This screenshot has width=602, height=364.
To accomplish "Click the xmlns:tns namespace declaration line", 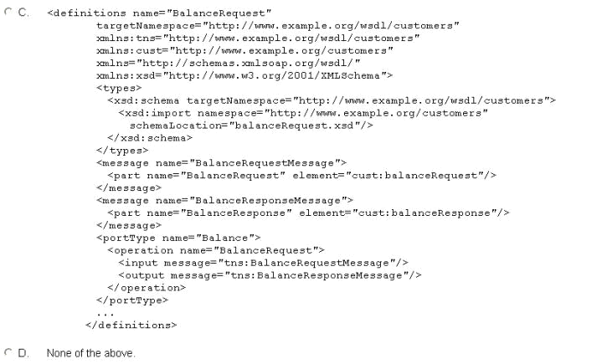I will click(x=258, y=38).
